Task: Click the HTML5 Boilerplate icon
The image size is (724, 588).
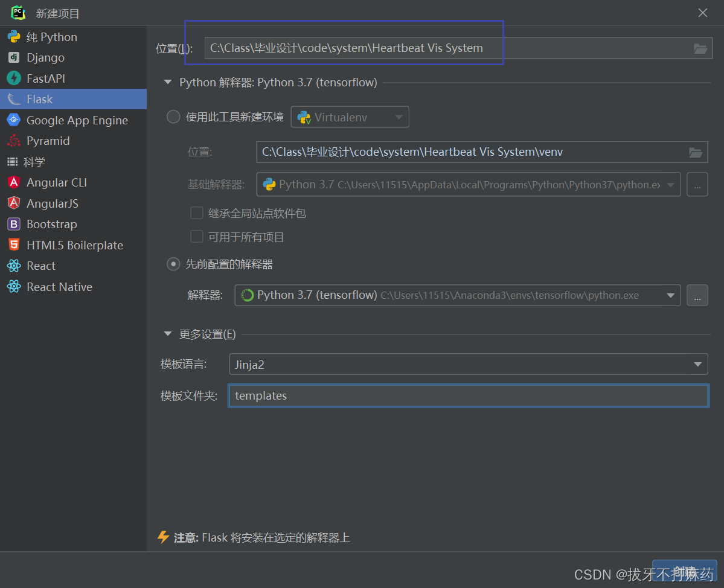Action: coord(14,244)
